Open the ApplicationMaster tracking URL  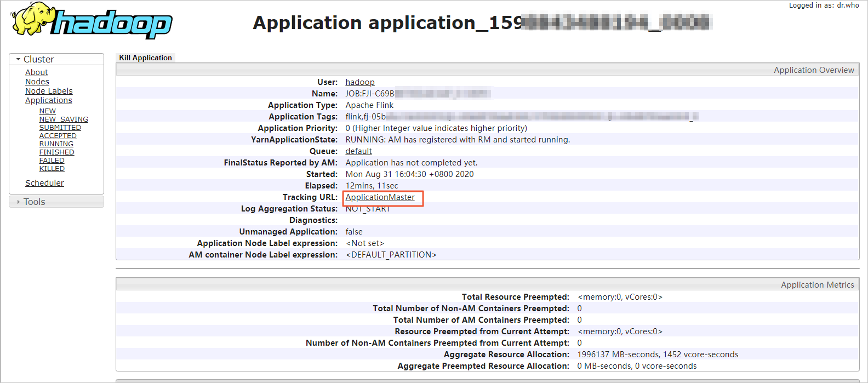click(380, 197)
